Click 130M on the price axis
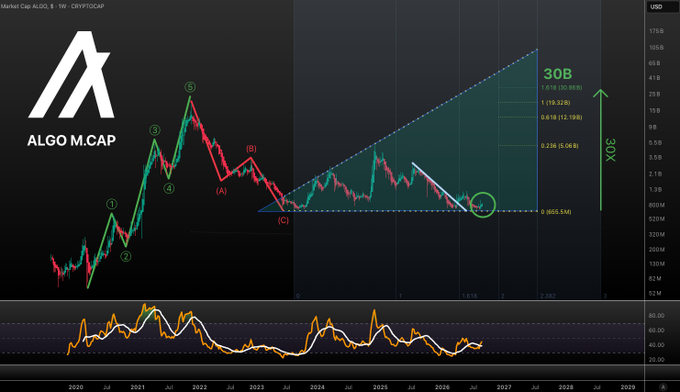680x392 pixels. pos(657,264)
